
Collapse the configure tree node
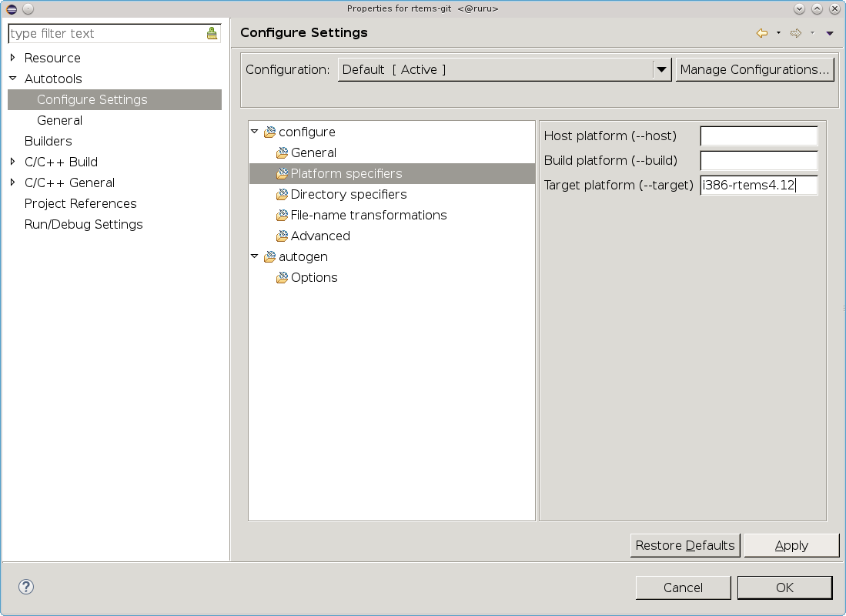click(255, 132)
